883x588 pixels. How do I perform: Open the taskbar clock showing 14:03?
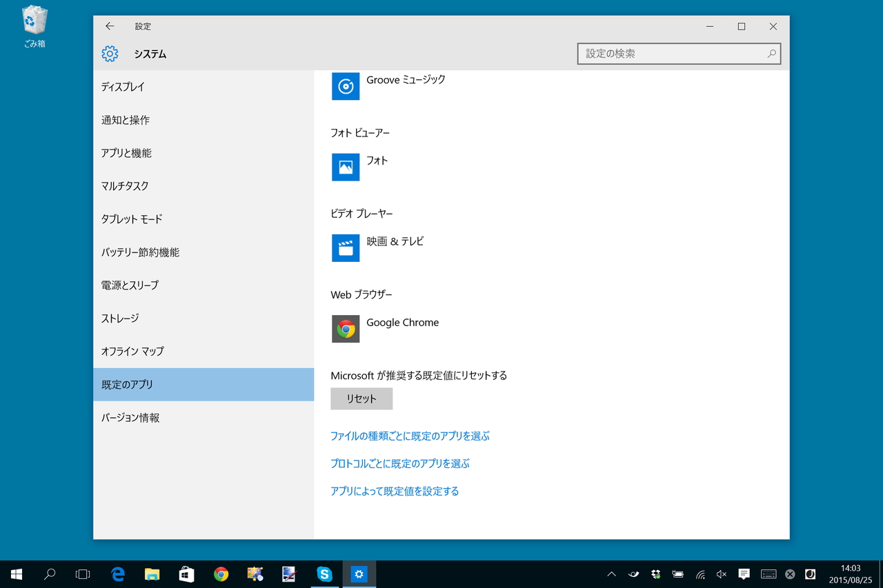pyautogui.click(x=850, y=574)
